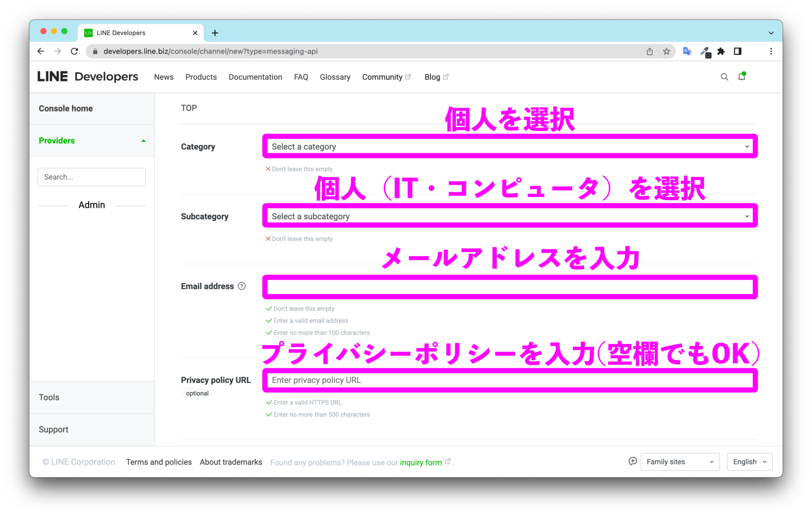Bookmark this page with the star icon
This screenshot has height=516, width=812.
click(667, 51)
